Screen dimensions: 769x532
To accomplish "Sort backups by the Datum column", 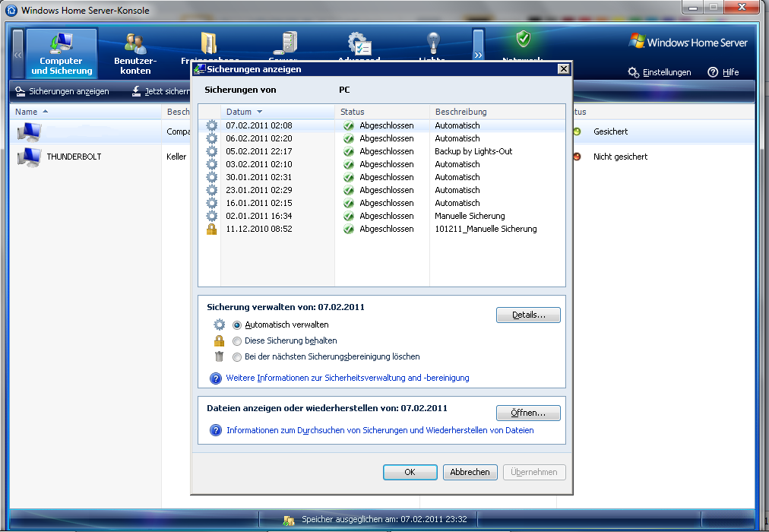I will [x=277, y=112].
